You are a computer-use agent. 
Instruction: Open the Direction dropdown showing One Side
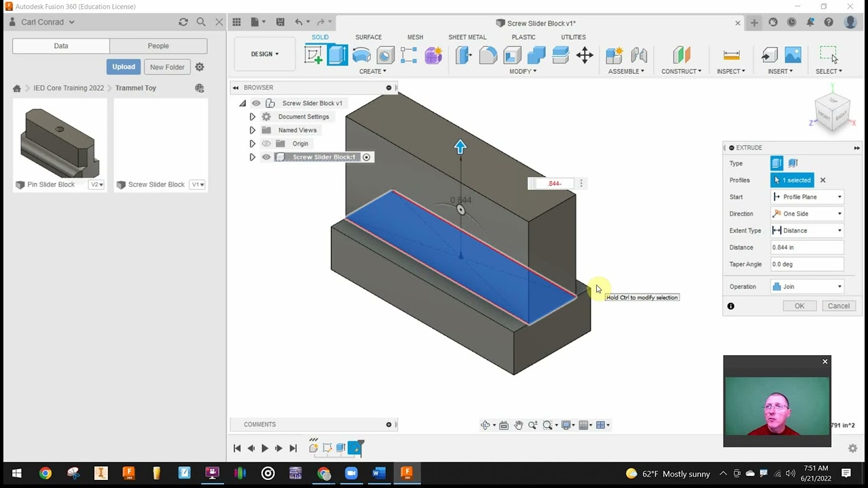click(807, 213)
